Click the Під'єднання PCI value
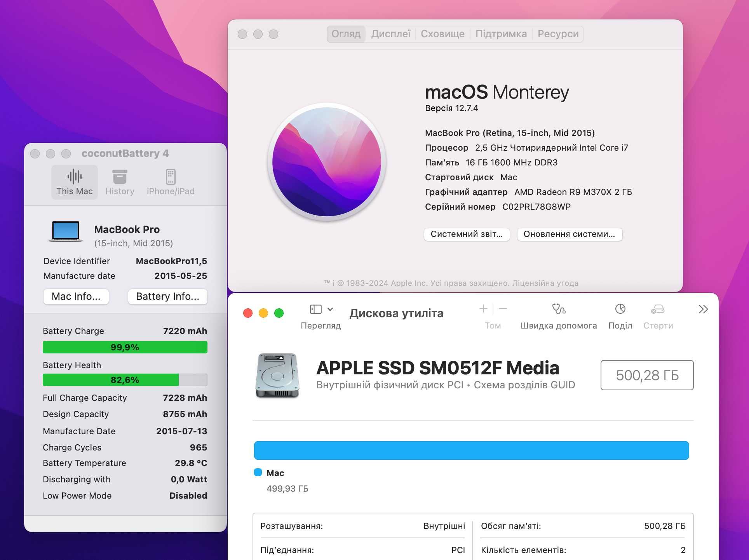This screenshot has height=560, width=749. click(x=458, y=550)
